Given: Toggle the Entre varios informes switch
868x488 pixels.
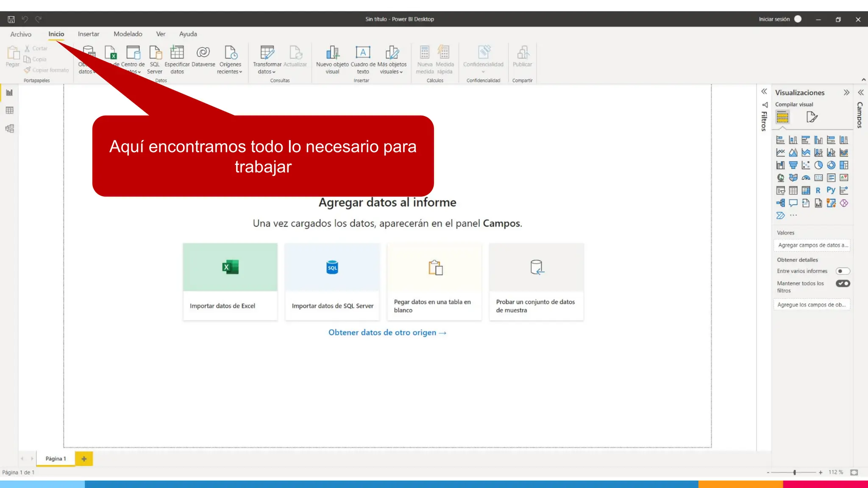Looking at the screenshot, I should (x=843, y=271).
